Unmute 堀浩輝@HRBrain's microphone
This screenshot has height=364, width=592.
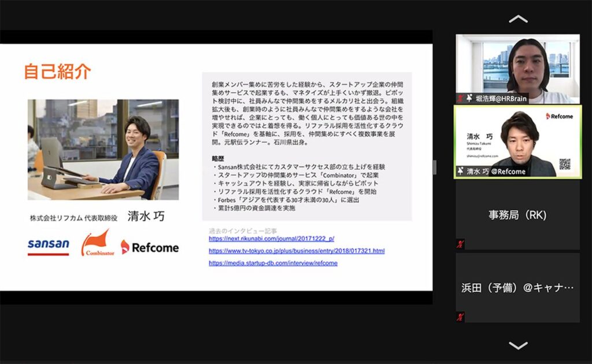[460, 96]
